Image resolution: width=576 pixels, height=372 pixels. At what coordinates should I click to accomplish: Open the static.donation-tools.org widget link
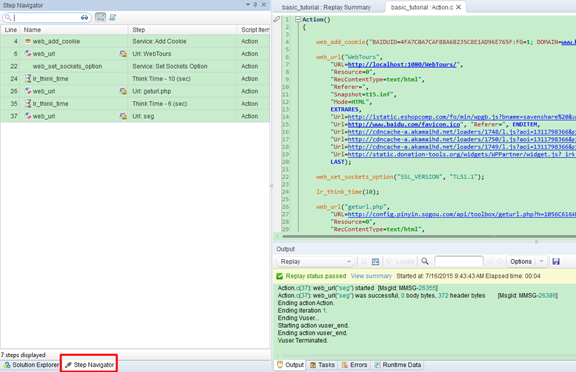(461, 154)
